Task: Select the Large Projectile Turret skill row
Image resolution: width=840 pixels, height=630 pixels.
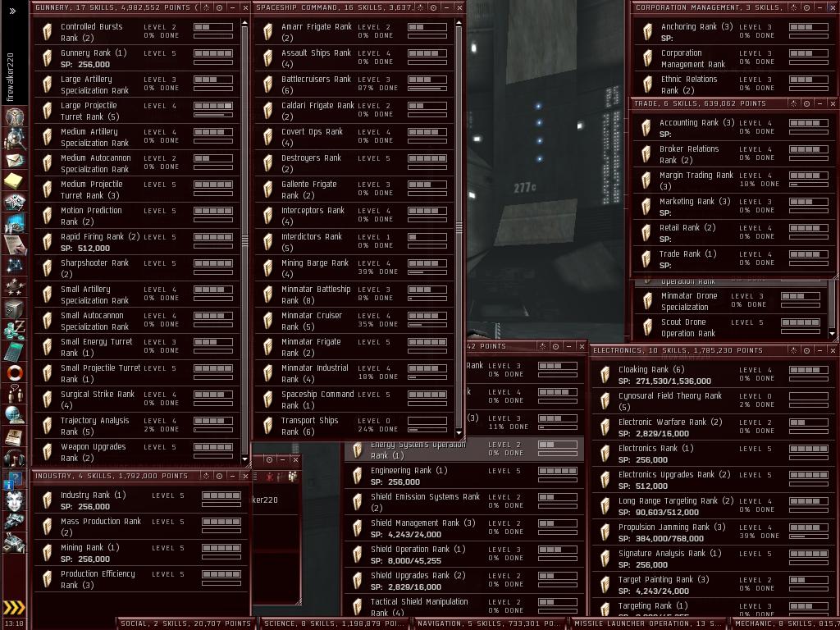Action: [137, 111]
